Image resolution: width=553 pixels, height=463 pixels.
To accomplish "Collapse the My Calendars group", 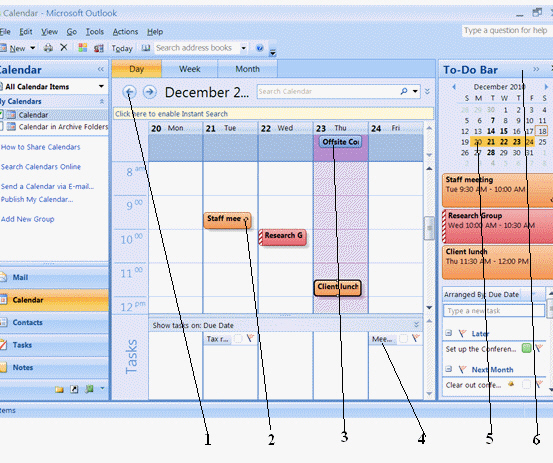I will (x=102, y=101).
